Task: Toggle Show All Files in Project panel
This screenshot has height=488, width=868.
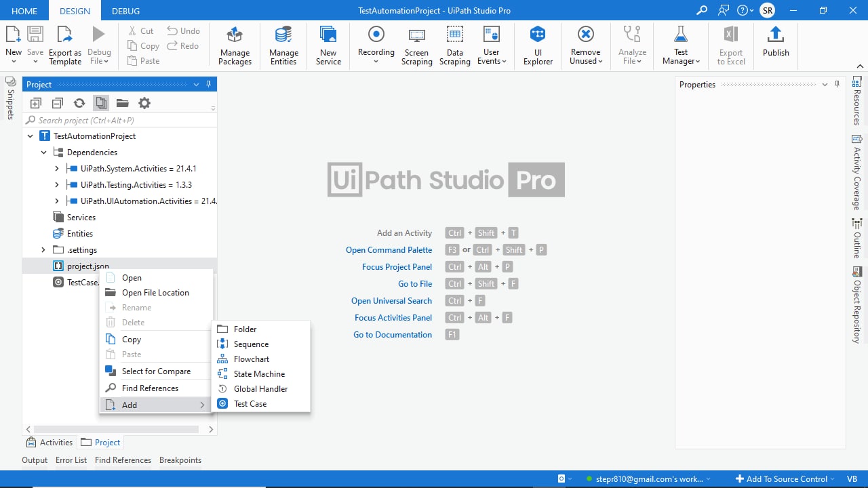Action: [x=101, y=103]
